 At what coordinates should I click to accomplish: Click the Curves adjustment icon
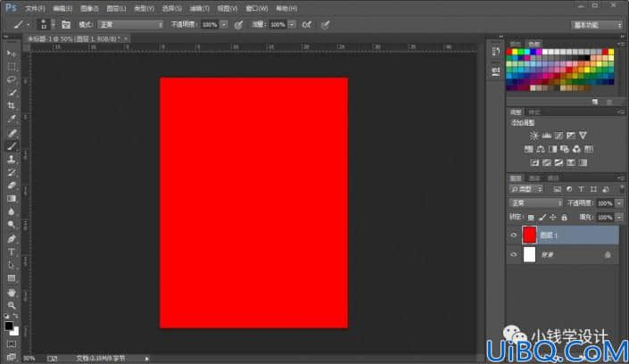pos(559,136)
